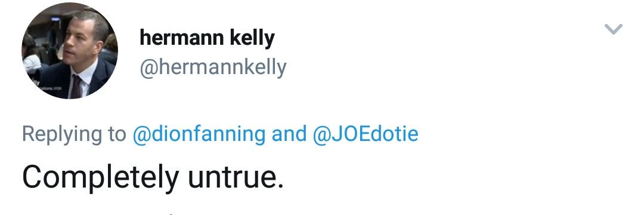Image resolution: width=644 pixels, height=215 pixels.
Task: Go to the author's page via bold name
Action: tap(208, 38)
